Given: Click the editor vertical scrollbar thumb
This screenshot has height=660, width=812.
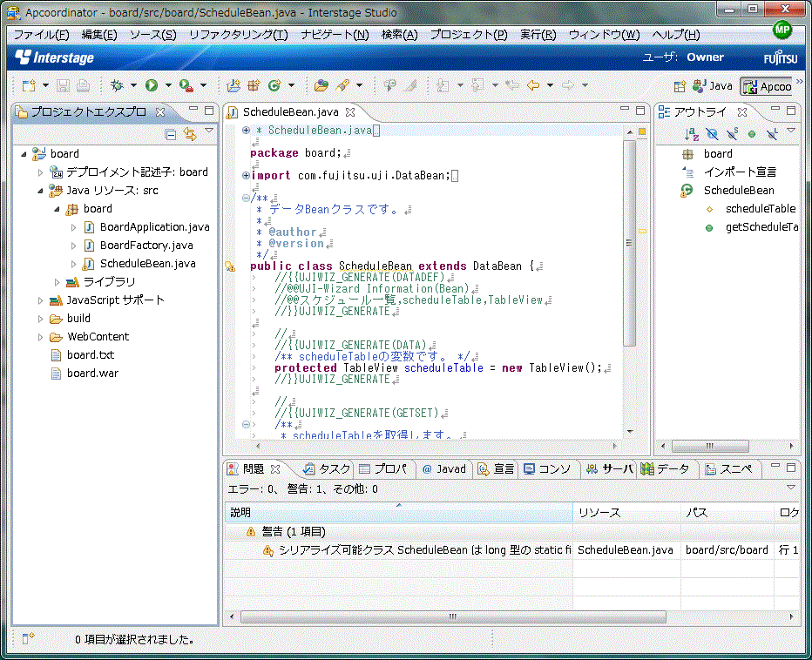Looking at the screenshot, I should [x=629, y=243].
